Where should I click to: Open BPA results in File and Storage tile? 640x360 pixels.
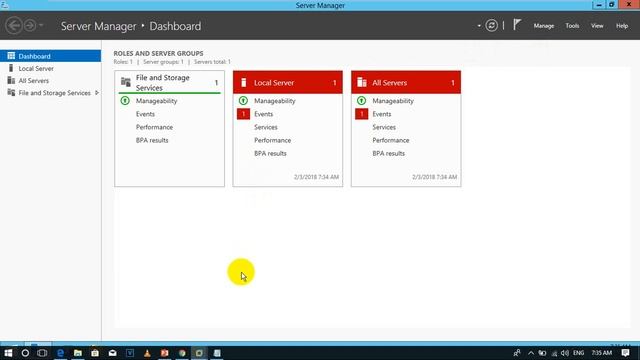(x=152, y=140)
